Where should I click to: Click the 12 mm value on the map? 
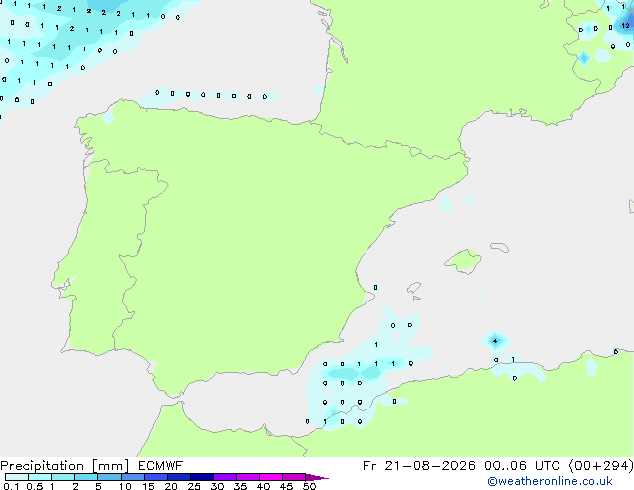tap(626, 25)
